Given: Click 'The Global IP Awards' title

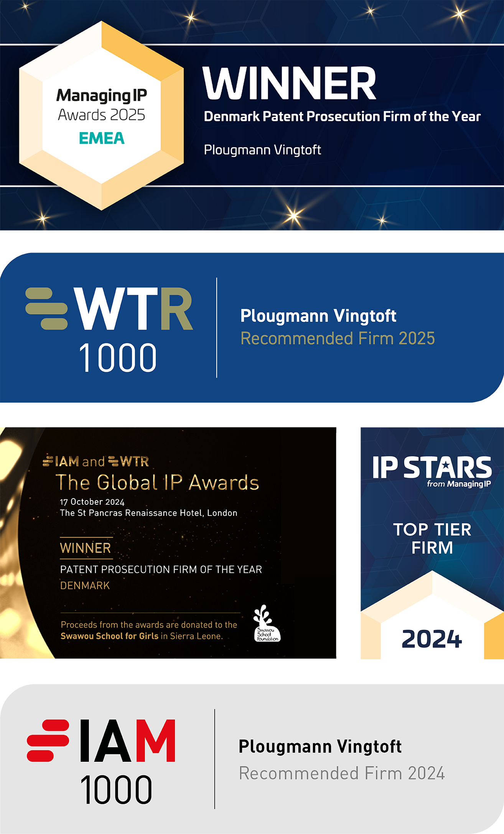Looking at the screenshot, I should [x=157, y=482].
